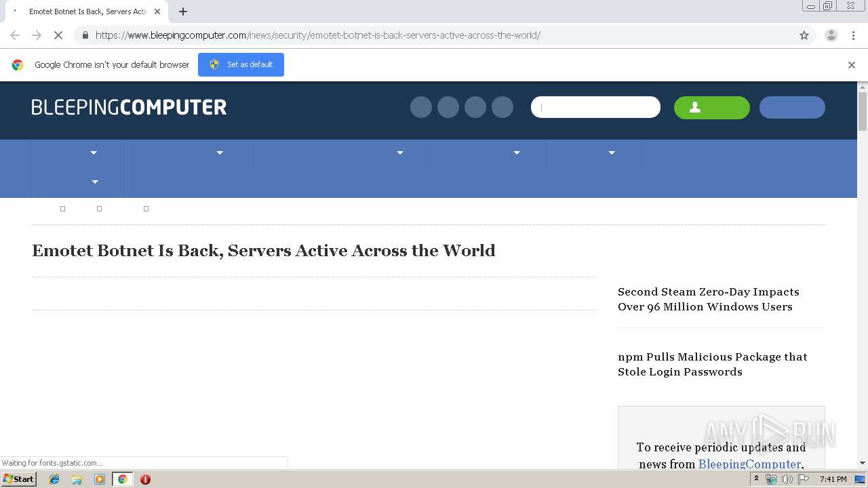Open npm Pulls Malicious Package article

713,364
